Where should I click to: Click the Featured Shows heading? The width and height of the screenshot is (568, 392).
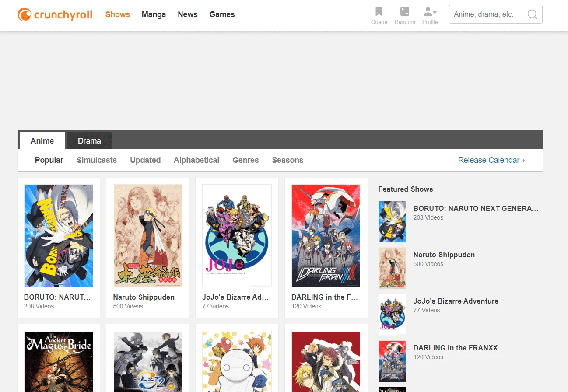[406, 189]
